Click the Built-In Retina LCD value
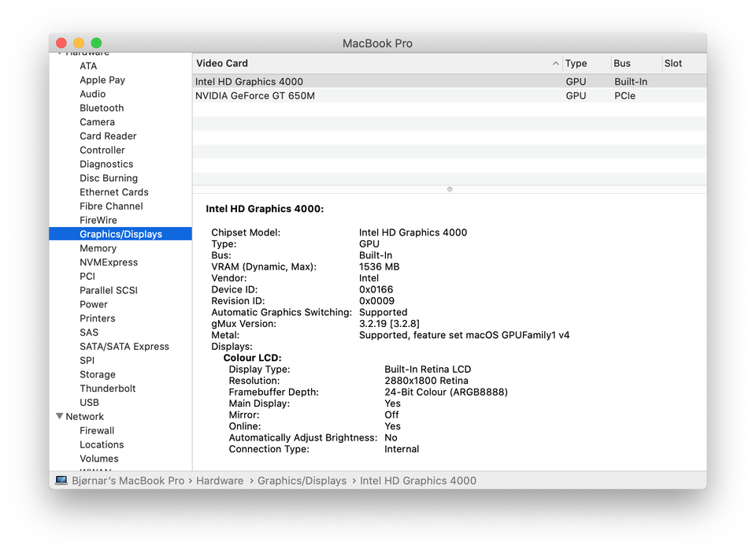756x554 pixels. tap(427, 369)
